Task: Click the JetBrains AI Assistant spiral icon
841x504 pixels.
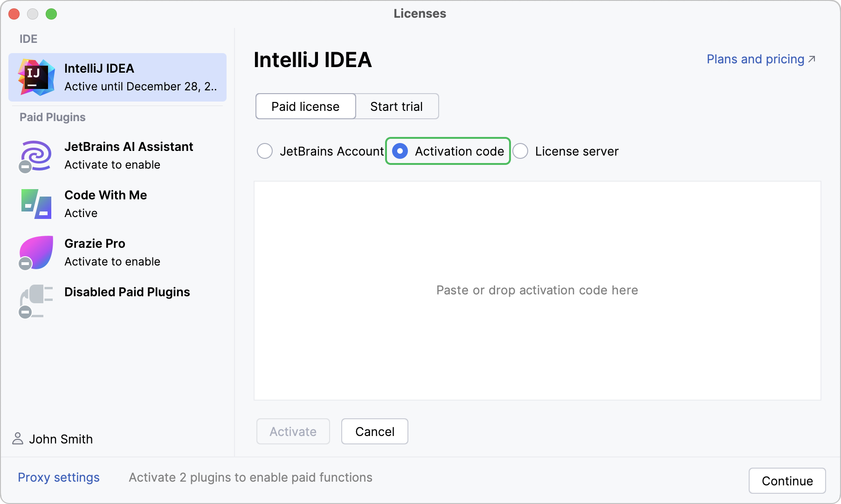Action: pyautogui.click(x=35, y=156)
